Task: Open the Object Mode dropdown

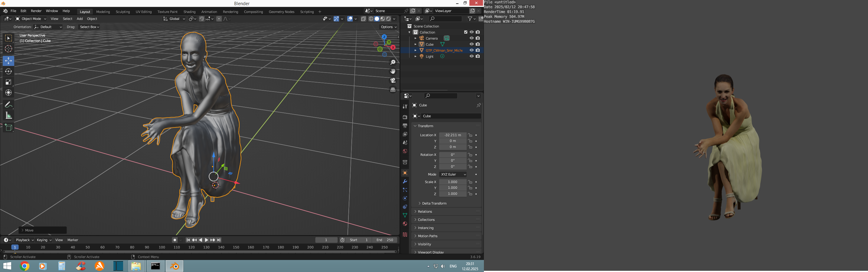Action: click(31, 19)
